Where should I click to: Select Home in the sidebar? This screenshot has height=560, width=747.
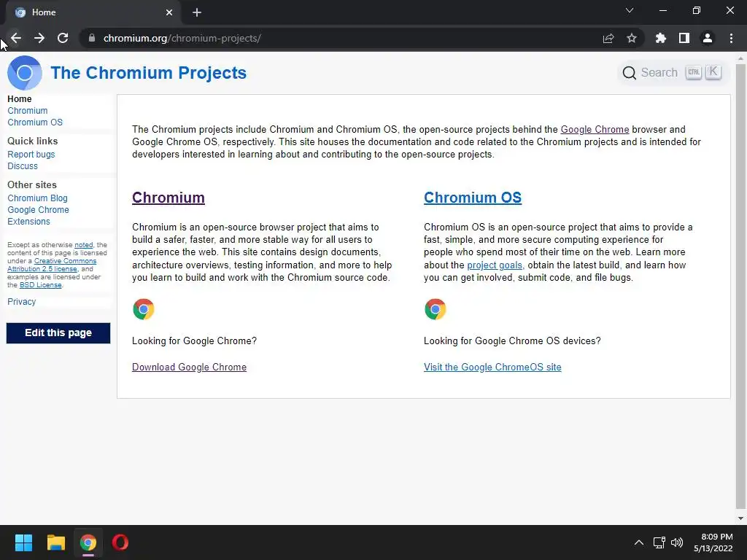[x=20, y=99]
